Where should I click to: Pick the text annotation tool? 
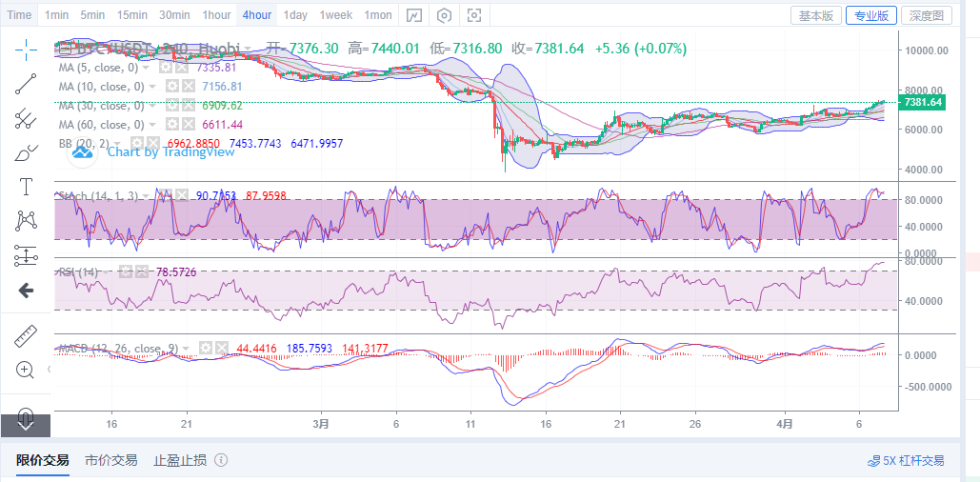pyautogui.click(x=26, y=186)
